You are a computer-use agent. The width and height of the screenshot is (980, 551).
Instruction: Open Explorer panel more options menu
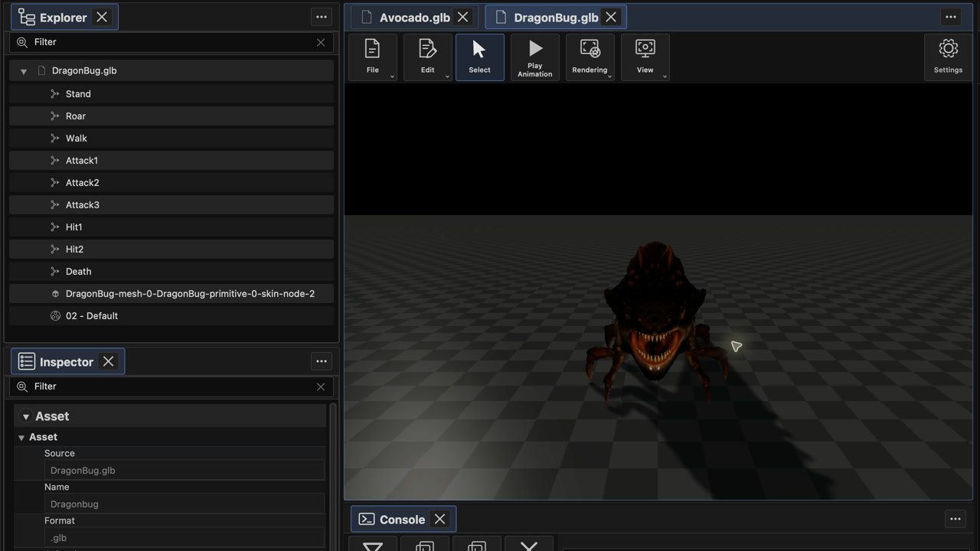(322, 17)
